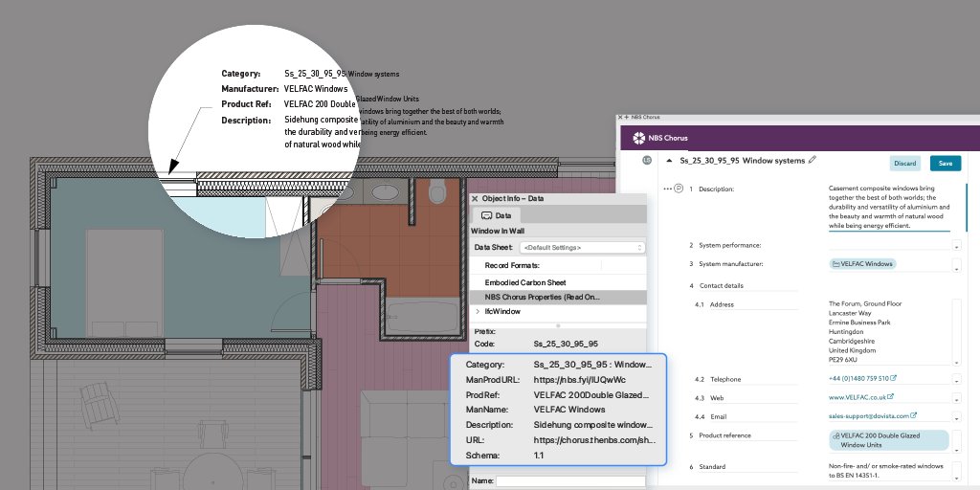Open the System performance dropdown arrow

point(956,246)
